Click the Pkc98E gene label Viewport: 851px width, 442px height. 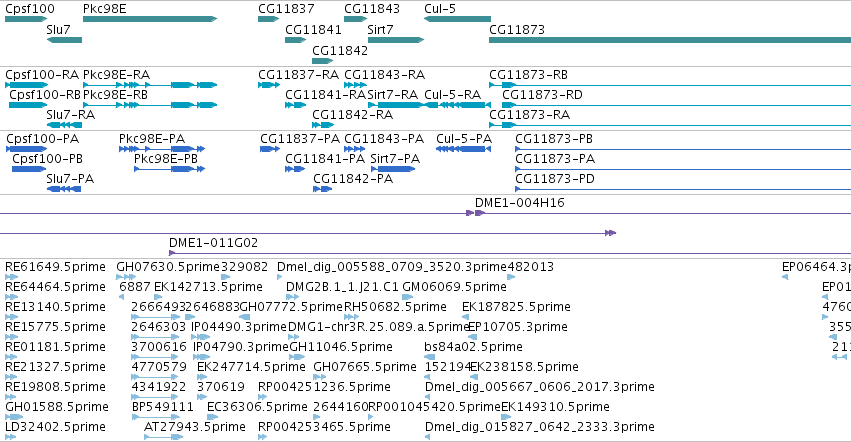[x=105, y=9]
